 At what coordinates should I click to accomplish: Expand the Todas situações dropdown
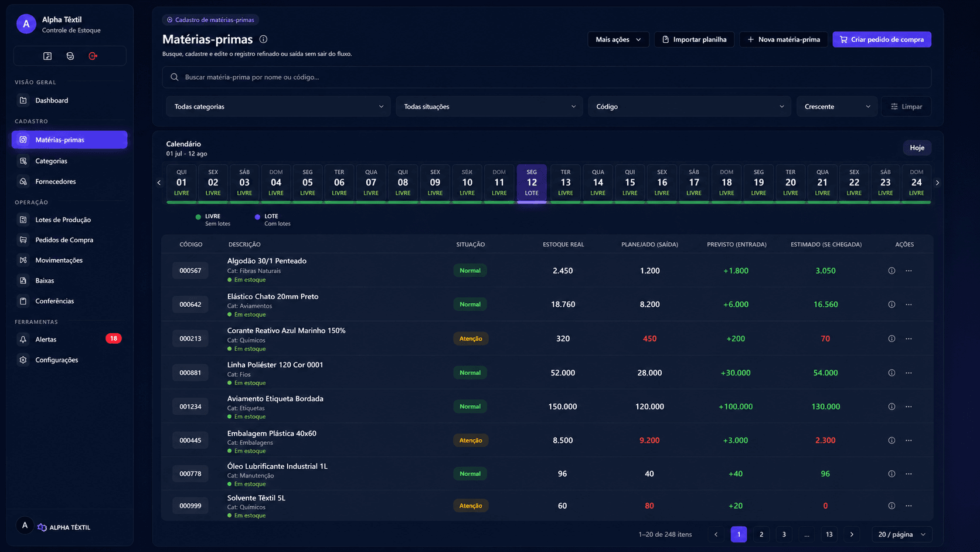489,107
